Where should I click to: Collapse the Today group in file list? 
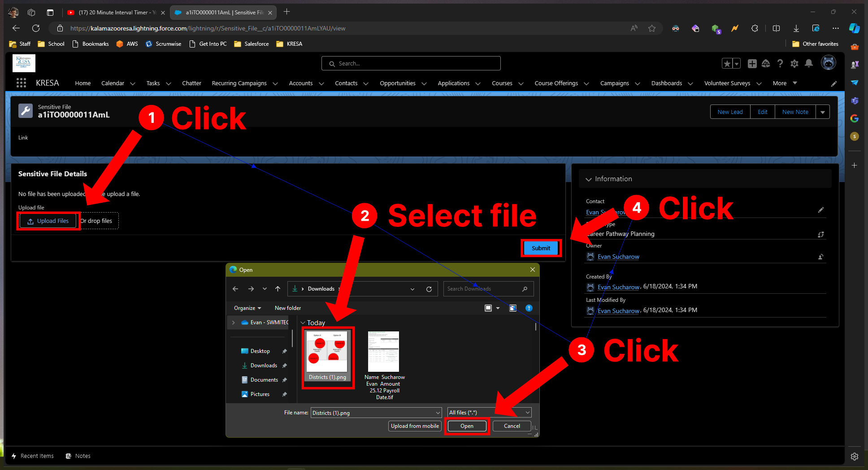303,323
